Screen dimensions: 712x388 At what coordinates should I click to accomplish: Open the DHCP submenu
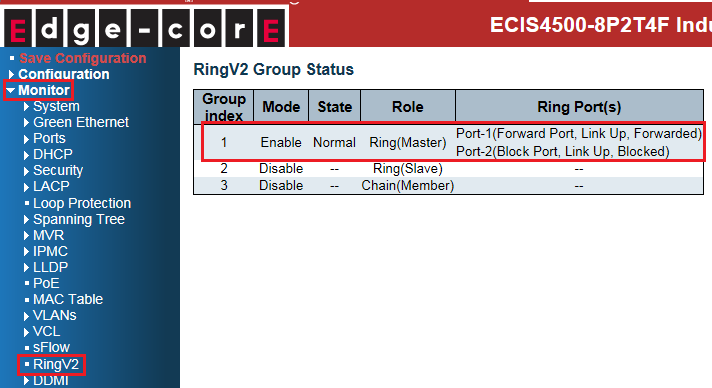(x=53, y=154)
